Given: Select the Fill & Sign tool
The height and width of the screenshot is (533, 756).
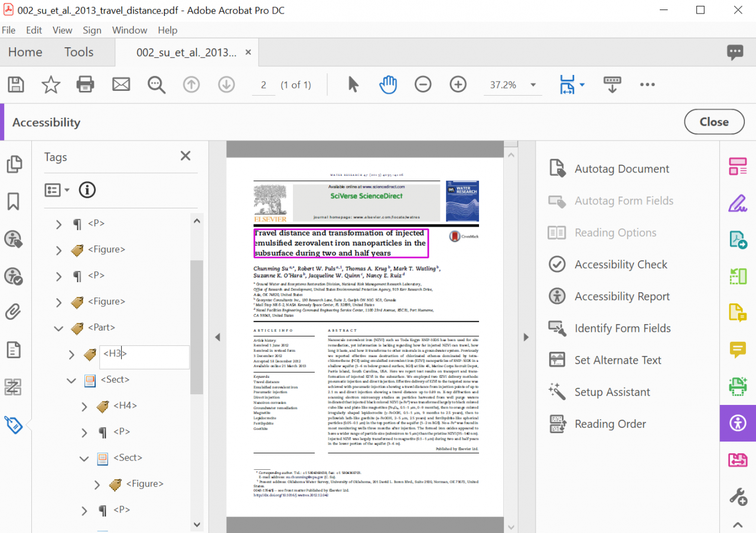Looking at the screenshot, I should (737, 203).
